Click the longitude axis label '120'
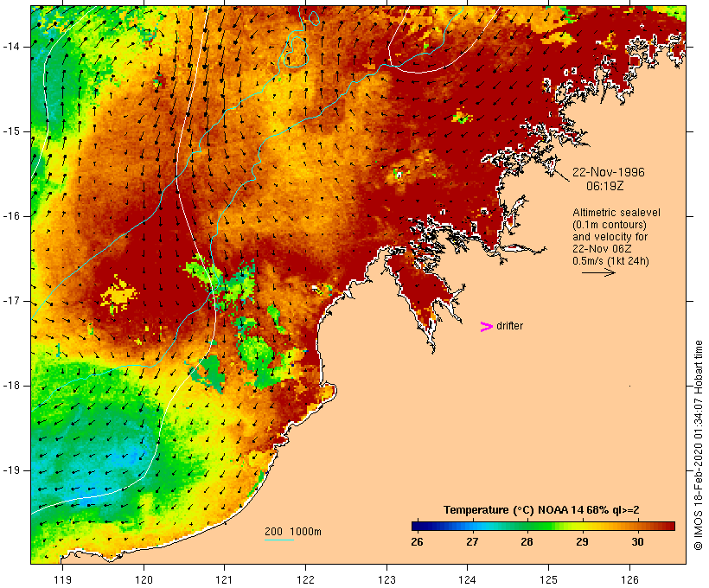The image size is (709, 588). point(144,579)
